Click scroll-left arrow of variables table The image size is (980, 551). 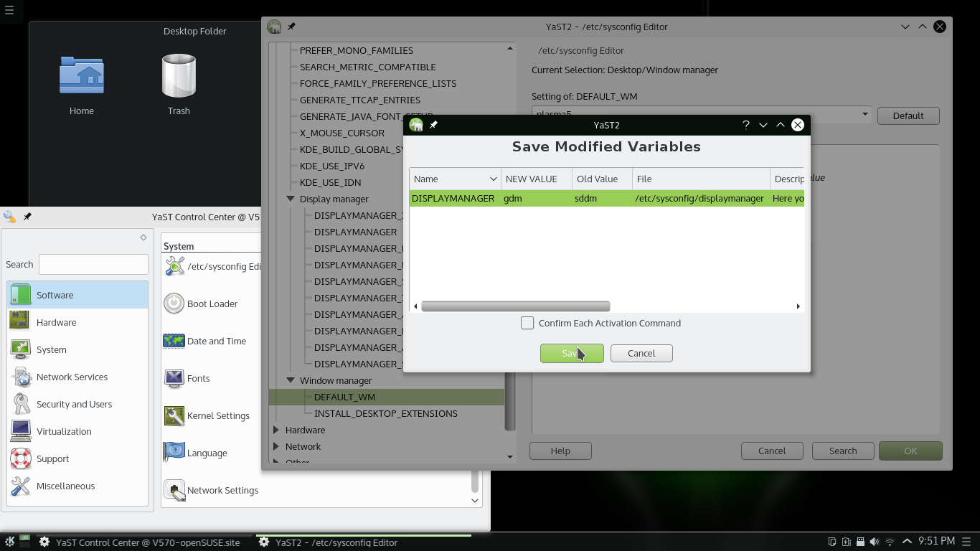tap(416, 306)
